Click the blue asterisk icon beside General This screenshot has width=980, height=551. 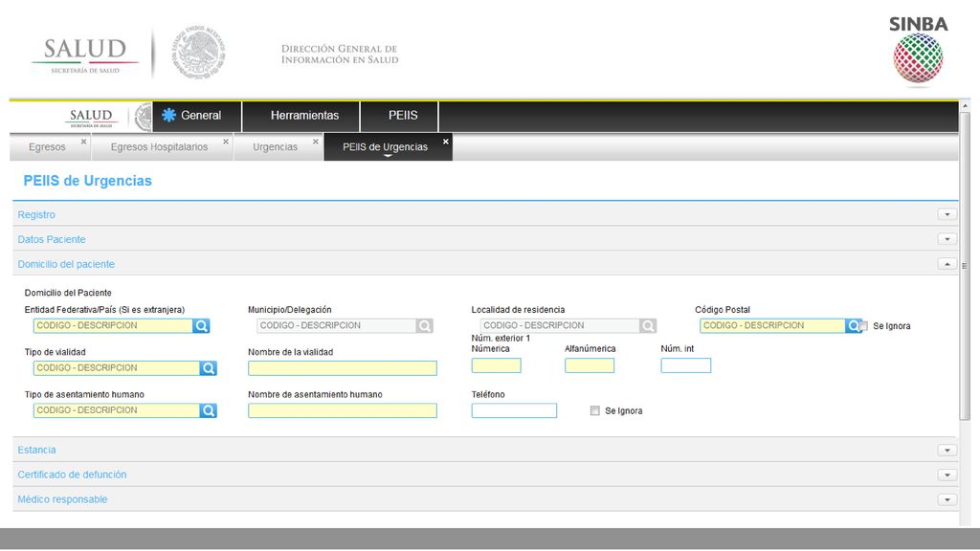(168, 115)
